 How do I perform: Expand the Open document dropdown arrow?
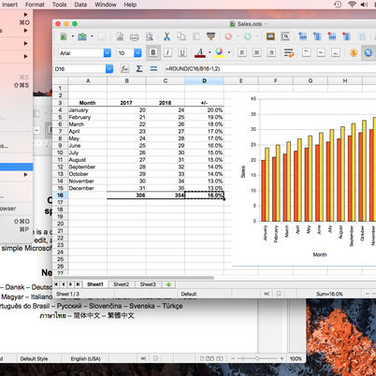click(x=92, y=37)
